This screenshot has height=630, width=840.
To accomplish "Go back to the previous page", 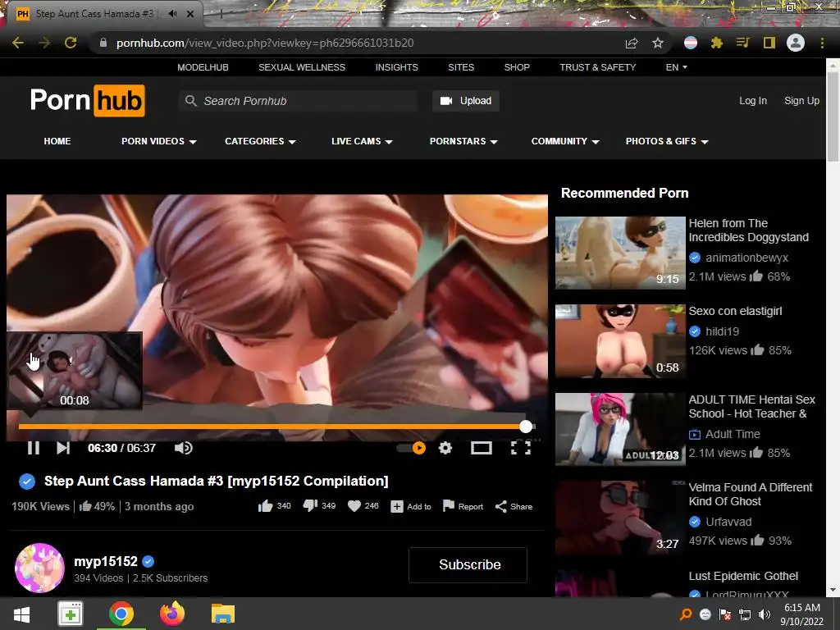I will click(x=18, y=43).
